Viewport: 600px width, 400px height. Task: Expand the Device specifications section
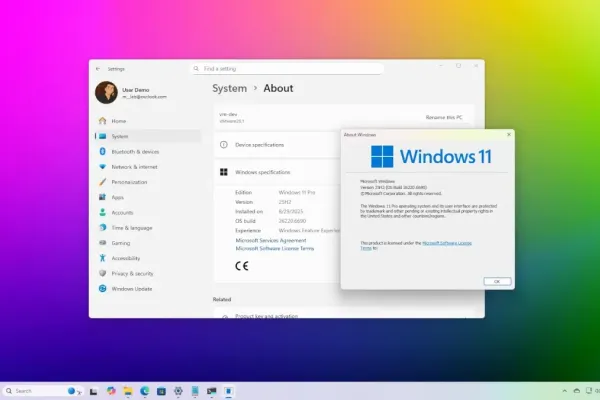point(277,145)
